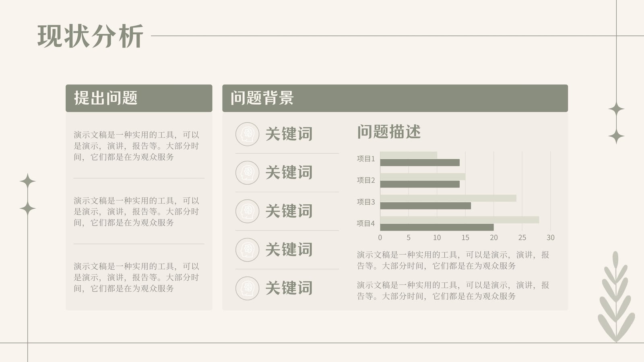The image size is (644, 362).
Task: Click the fourth keyword head icon
Action: pos(247,250)
